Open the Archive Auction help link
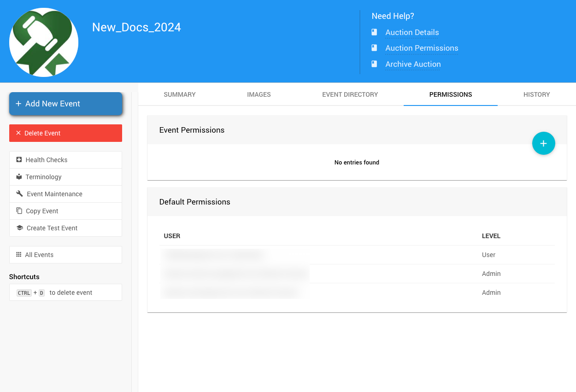Screen dimensions: 576x392 click(413, 64)
